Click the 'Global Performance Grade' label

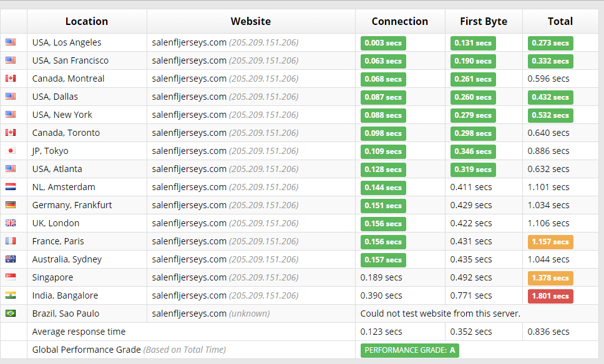pos(87,350)
